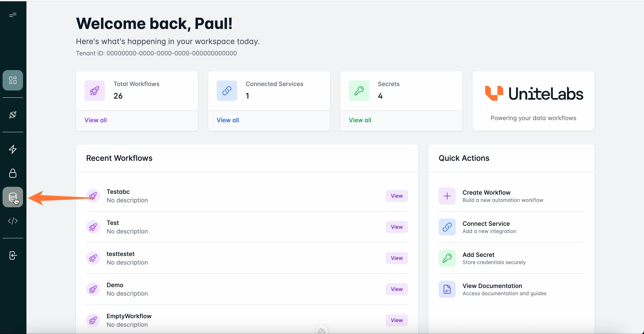Viewport: 644px width, 334px height.
Task: Toggle the sidebar hamburger menu
Action: tap(13, 15)
